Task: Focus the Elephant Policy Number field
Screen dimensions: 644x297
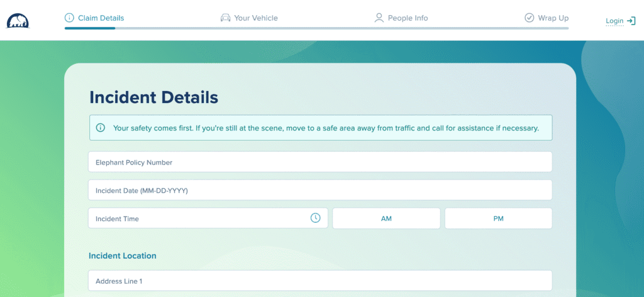Action: click(x=320, y=162)
